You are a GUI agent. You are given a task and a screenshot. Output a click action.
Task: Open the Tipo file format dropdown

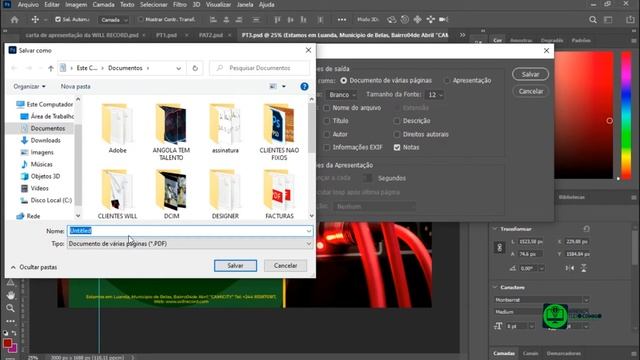(190, 244)
